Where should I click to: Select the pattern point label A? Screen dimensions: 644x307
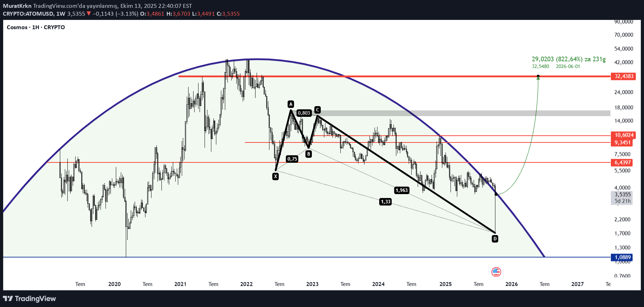click(x=291, y=104)
